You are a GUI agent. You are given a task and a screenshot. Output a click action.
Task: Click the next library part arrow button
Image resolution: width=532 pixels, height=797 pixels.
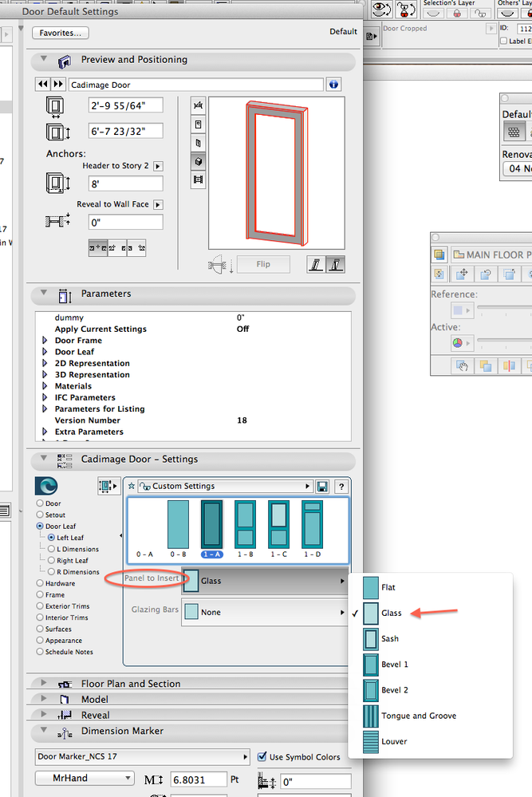point(58,85)
